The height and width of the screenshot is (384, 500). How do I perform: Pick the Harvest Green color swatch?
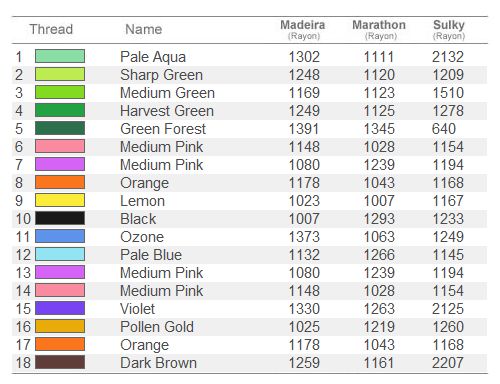point(60,110)
